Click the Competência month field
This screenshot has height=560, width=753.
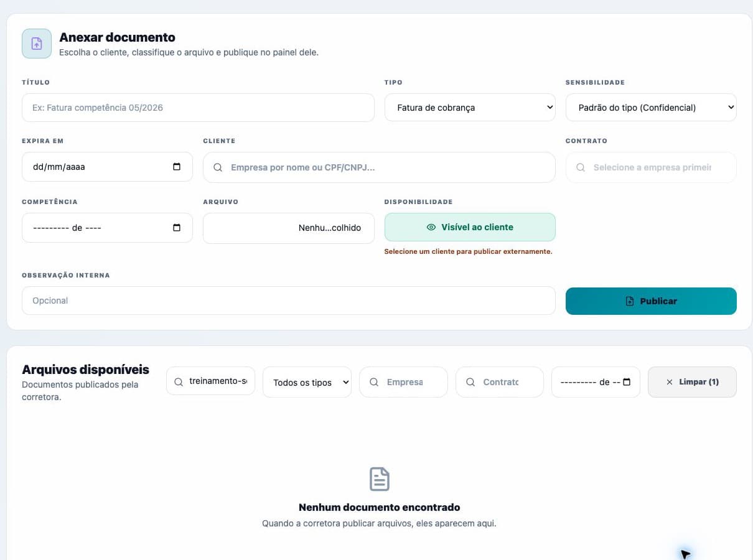(x=107, y=228)
